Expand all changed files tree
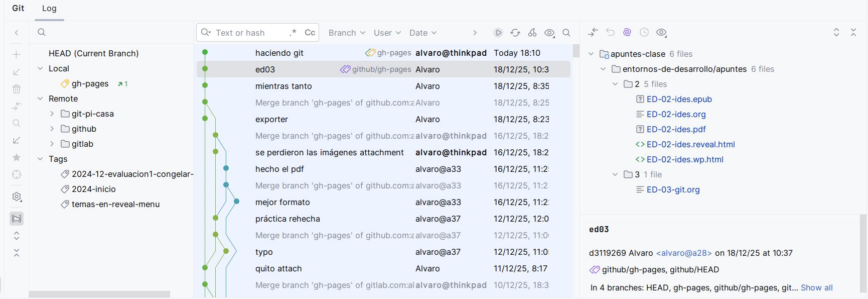 click(836, 32)
